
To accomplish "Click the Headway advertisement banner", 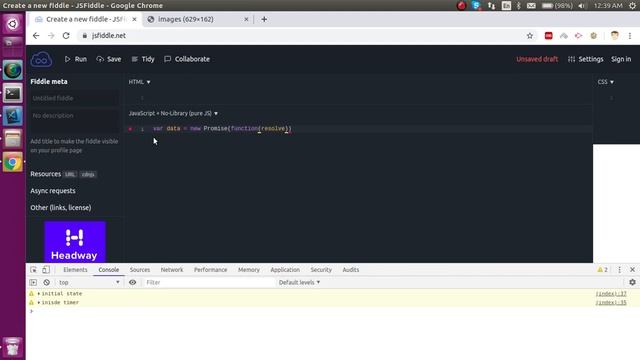I will tap(75, 242).
